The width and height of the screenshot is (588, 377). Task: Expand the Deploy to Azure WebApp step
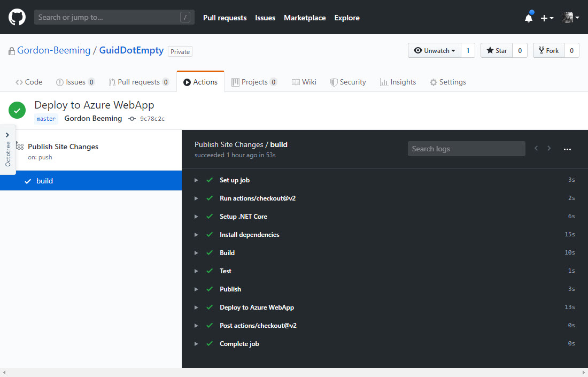coord(196,307)
